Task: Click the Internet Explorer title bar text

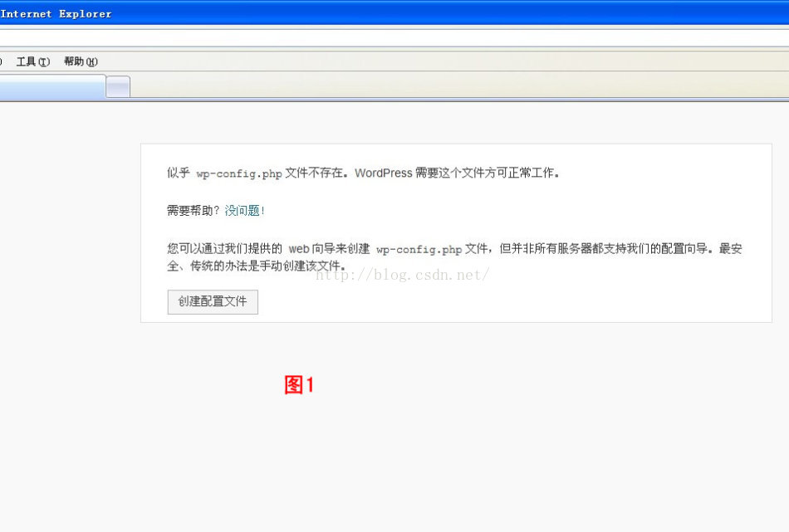Action: click(x=56, y=13)
